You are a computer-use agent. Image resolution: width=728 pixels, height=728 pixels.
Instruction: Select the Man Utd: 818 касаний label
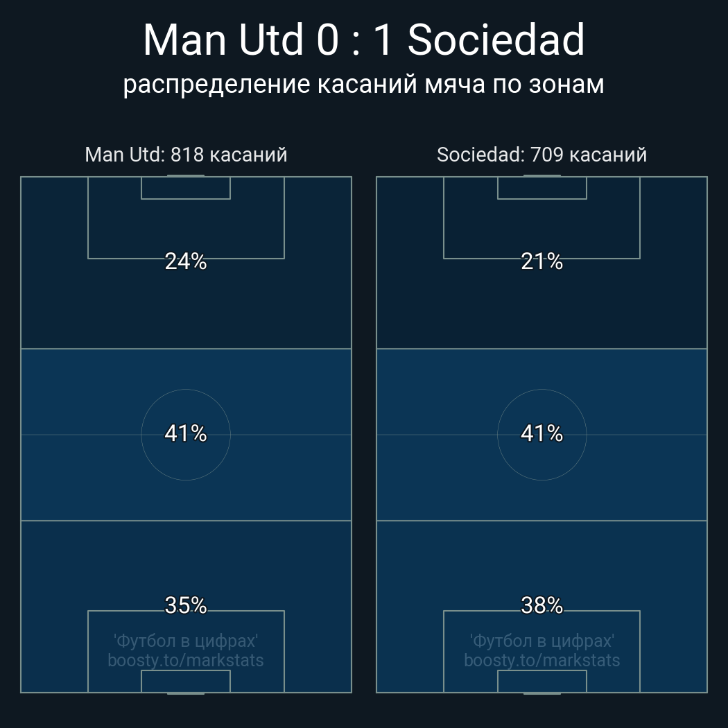coord(186,155)
